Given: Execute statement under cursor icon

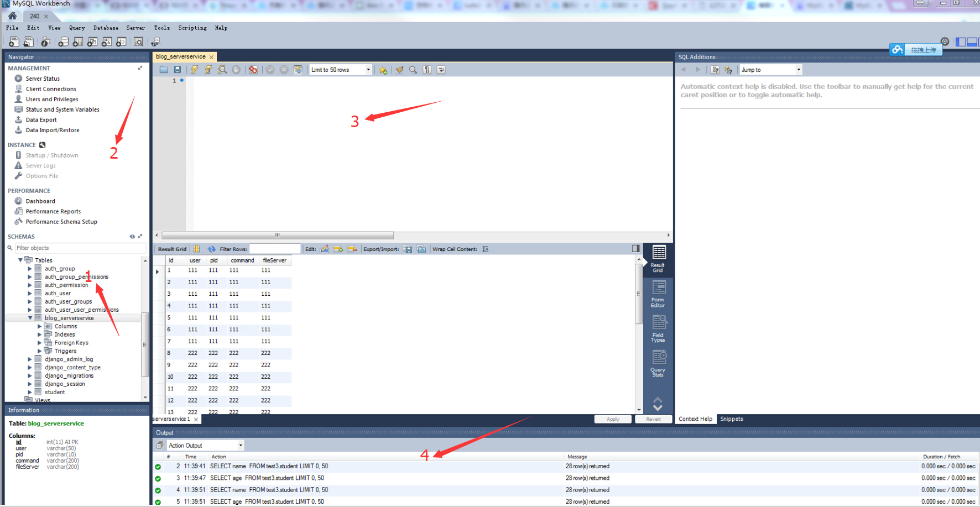Looking at the screenshot, I should (x=208, y=70).
